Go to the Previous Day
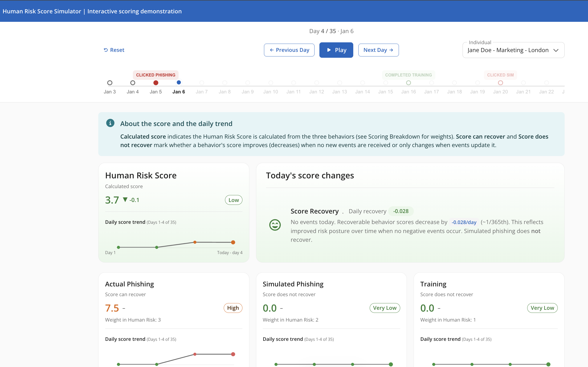 click(289, 50)
